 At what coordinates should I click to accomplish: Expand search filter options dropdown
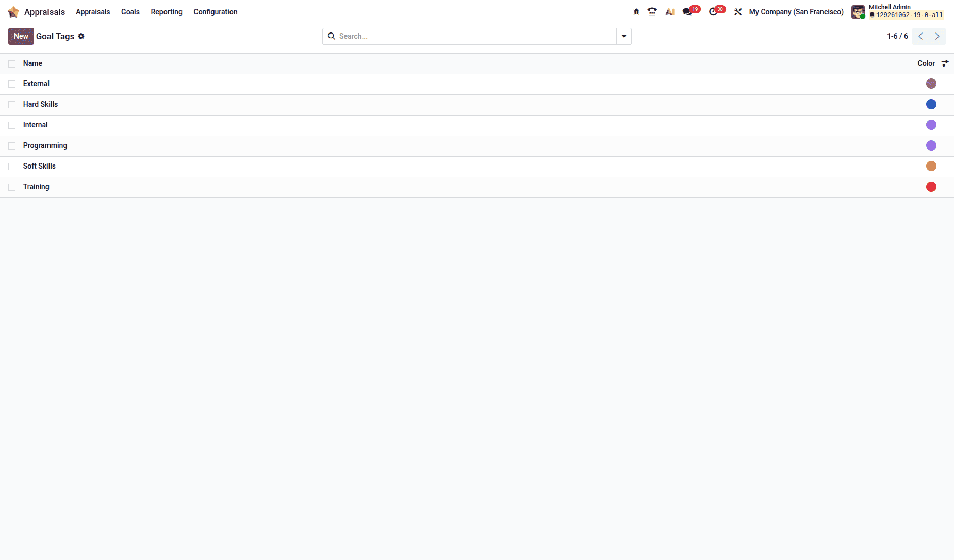624,36
